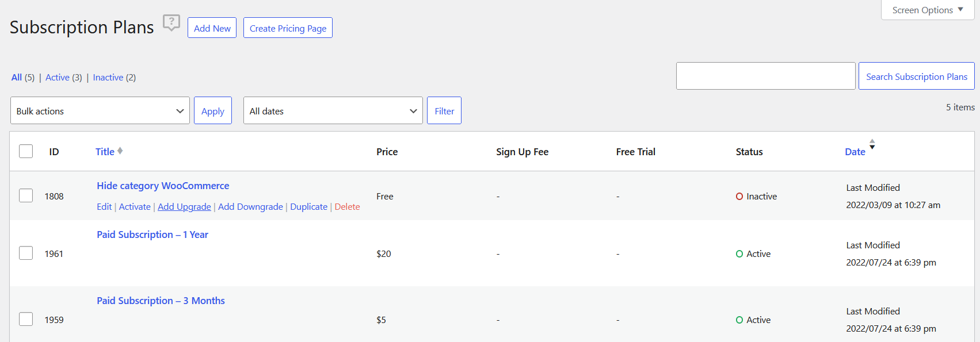The height and width of the screenshot is (342, 980).
Task: Duplicate the Hide category WooCommerce plan
Action: pyautogui.click(x=308, y=206)
